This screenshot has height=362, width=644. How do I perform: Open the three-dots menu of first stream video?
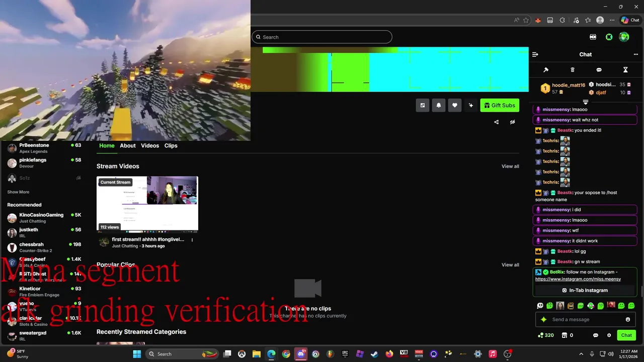click(x=192, y=240)
